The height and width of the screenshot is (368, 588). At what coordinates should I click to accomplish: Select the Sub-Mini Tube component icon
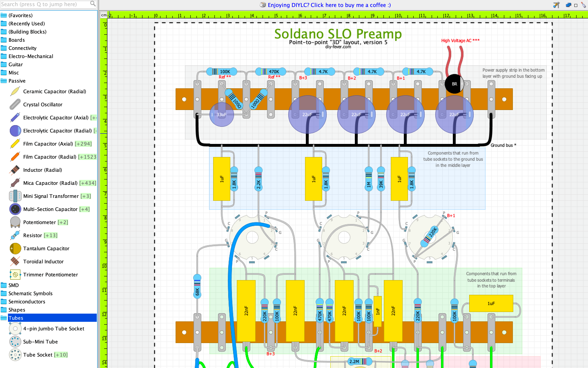[15, 342]
